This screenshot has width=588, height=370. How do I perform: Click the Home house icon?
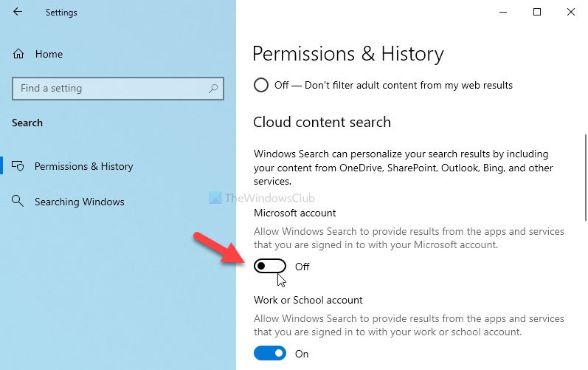point(18,54)
